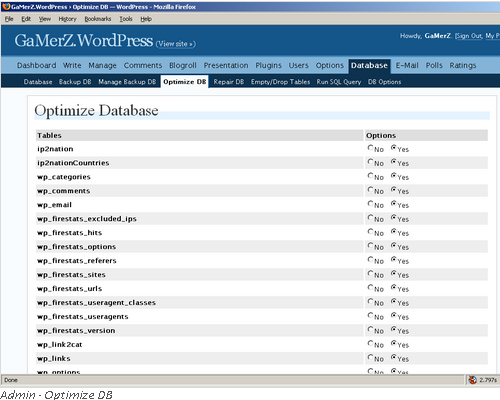Select Yes for wp_firestats_referers table
500x400 pixels.
pyautogui.click(x=394, y=259)
